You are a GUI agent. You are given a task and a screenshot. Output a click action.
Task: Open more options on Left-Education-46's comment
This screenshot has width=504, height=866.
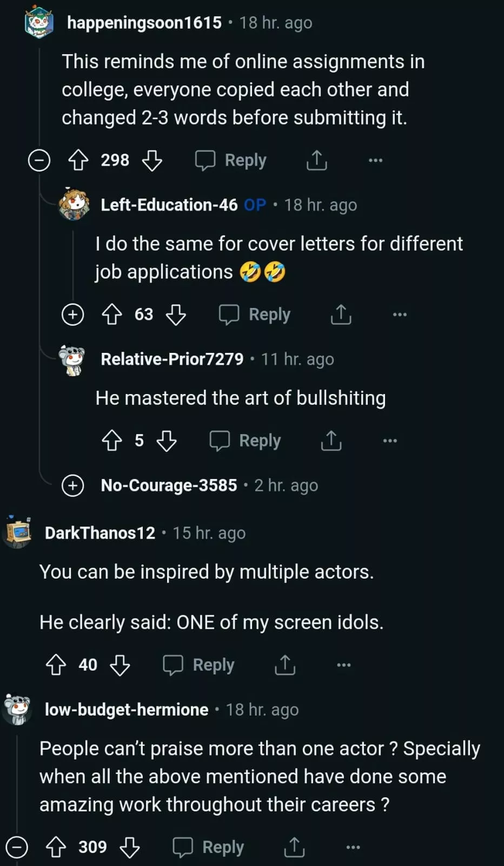400,314
